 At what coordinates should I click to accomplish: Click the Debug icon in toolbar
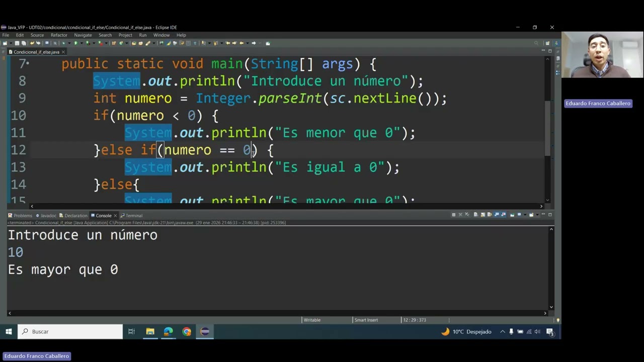[63, 43]
